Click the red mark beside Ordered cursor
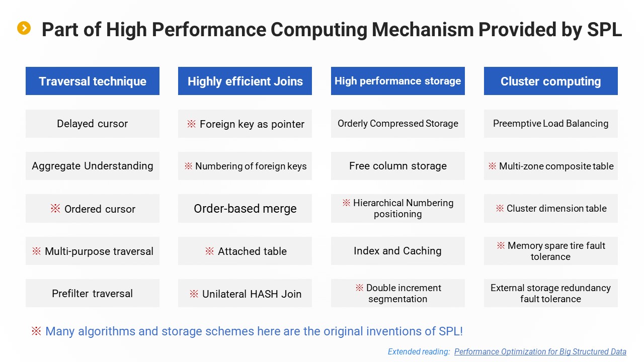This screenshot has width=644, height=362. (55, 209)
